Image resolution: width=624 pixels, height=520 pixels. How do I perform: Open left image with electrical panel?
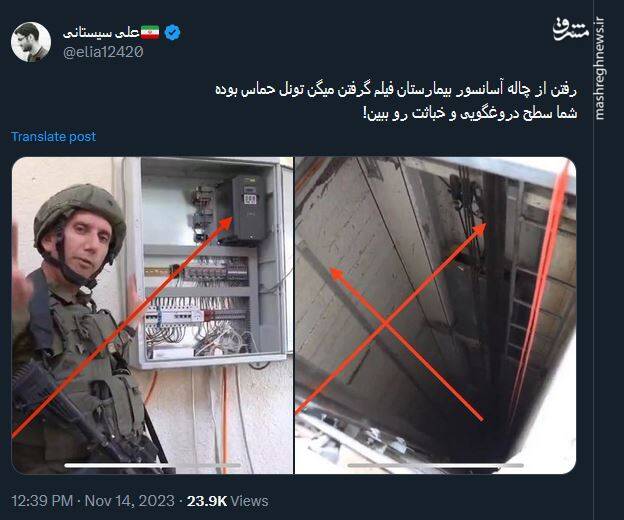click(152, 315)
